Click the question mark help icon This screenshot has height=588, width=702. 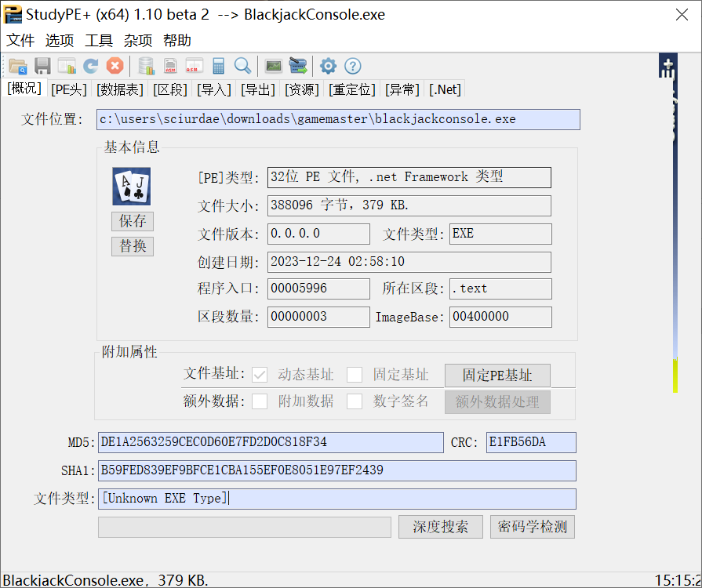click(x=353, y=66)
